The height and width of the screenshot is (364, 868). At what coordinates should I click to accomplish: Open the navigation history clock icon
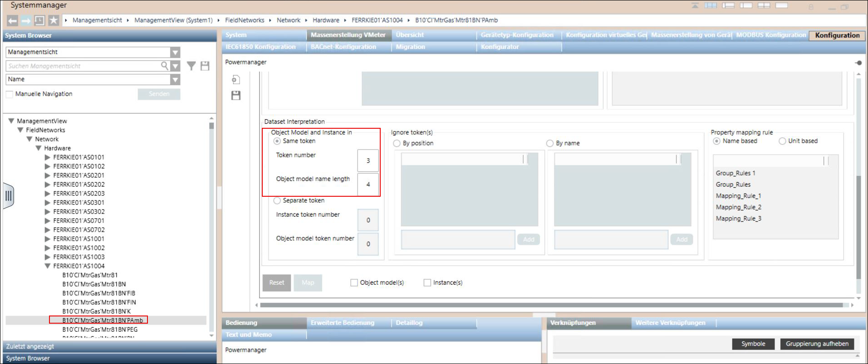(39, 20)
